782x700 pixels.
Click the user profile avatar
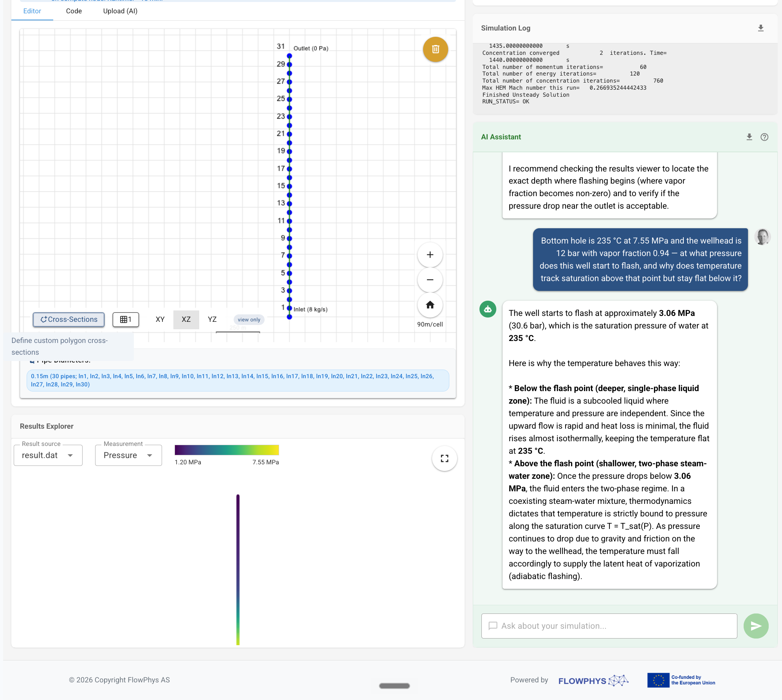762,237
